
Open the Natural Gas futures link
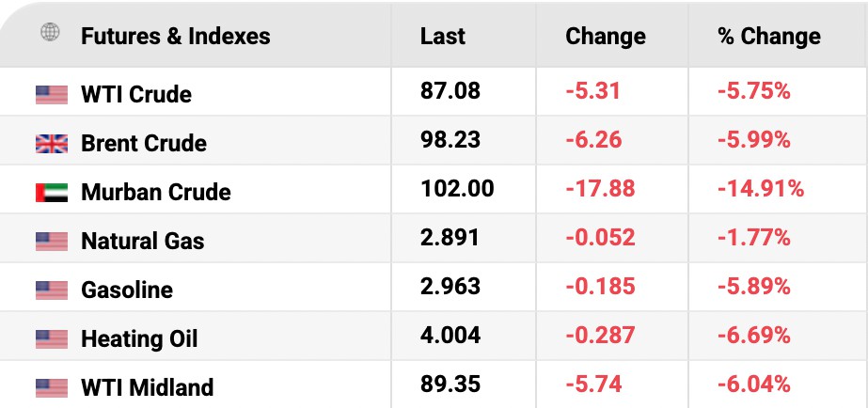(143, 242)
